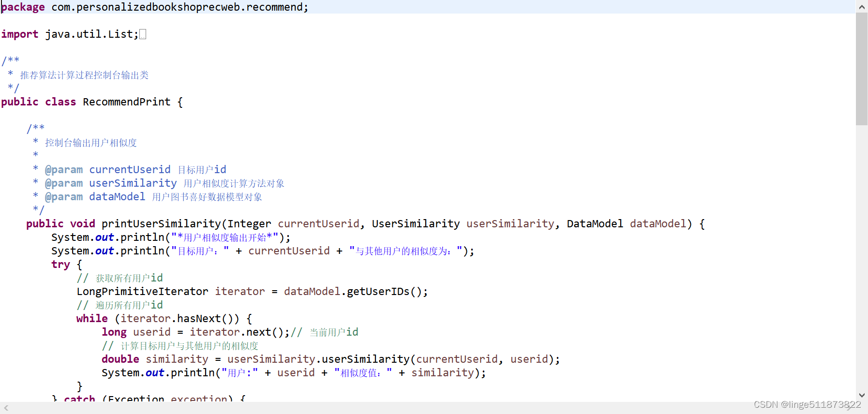Click the 'while' keyword
Viewport: 868px width, 414px height.
point(92,319)
